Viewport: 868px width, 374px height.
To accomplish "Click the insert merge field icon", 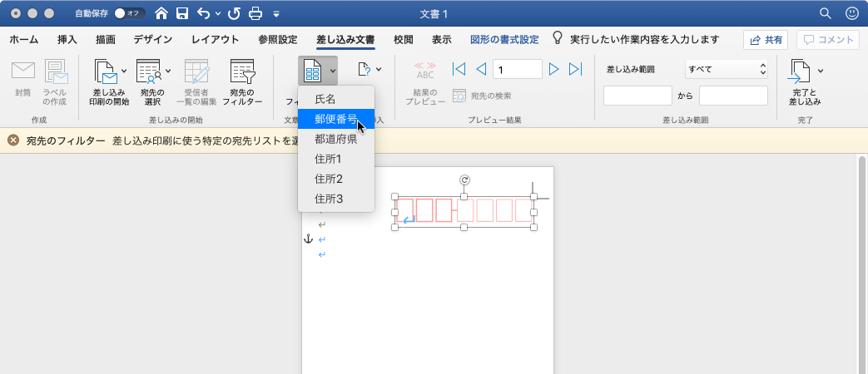I will [x=313, y=71].
